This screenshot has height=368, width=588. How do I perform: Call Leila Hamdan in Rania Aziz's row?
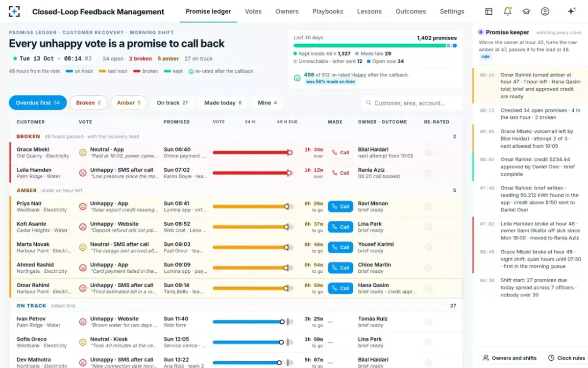[340, 173]
